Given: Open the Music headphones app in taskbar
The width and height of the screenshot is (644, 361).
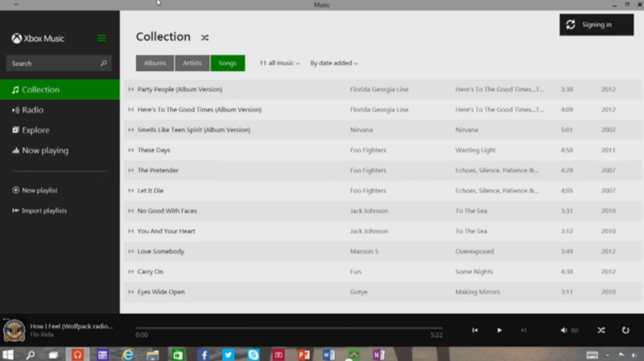Looking at the screenshot, I should tap(77, 355).
